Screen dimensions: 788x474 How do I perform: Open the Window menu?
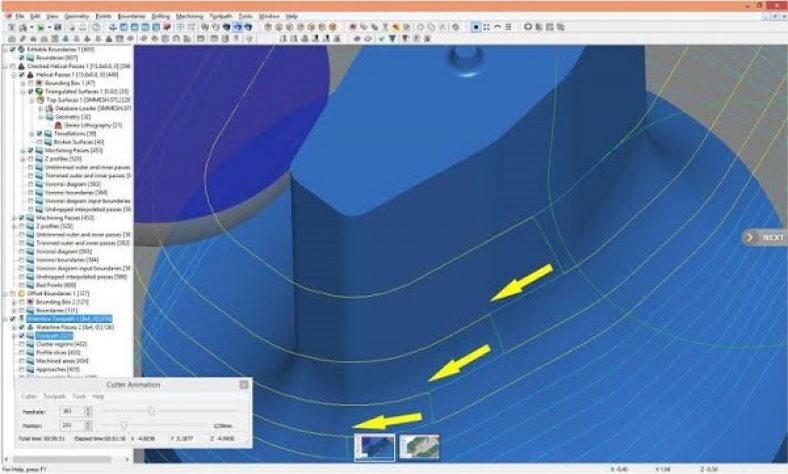point(269,17)
